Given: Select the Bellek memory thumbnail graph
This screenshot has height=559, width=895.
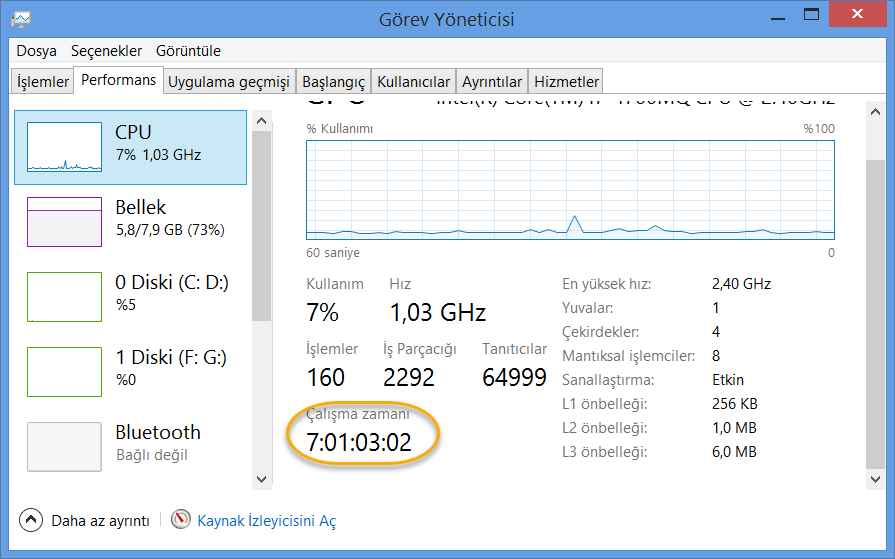Looking at the screenshot, I should pyautogui.click(x=64, y=222).
